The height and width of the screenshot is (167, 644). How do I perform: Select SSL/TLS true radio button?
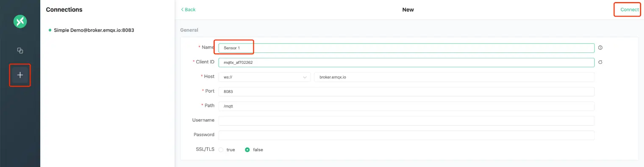pyautogui.click(x=221, y=150)
